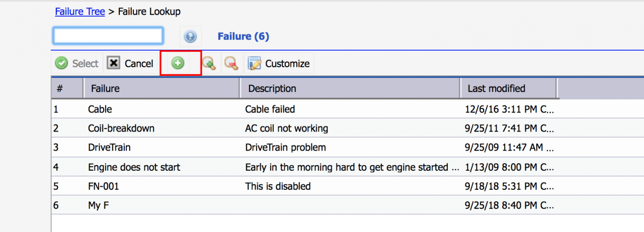The width and height of the screenshot is (644, 232).
Task: Choose the DriveTrain failure entry
Action: click(x=347, y=147)
